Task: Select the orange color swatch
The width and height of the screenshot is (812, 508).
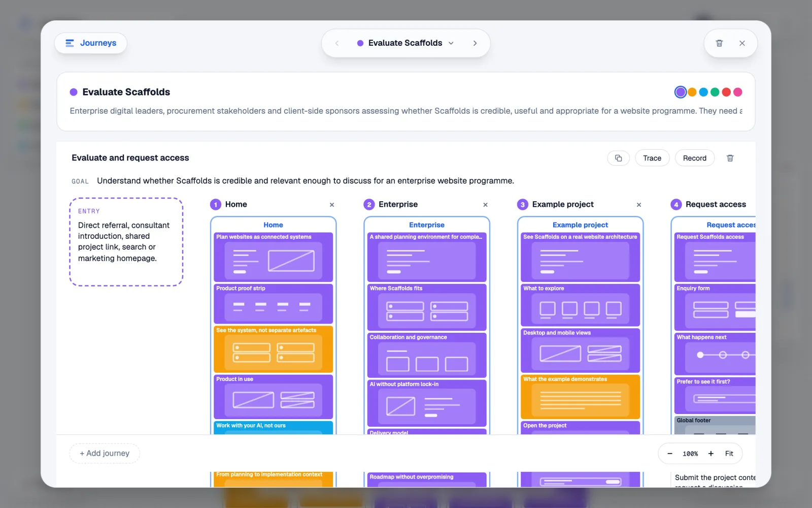Action: (x=692, y=92)
